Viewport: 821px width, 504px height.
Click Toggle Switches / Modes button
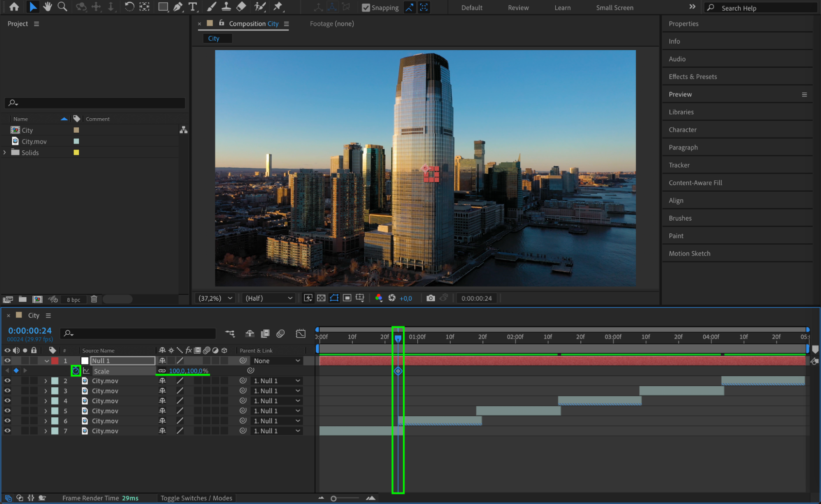pyautogui.click(x=196, y=498)
